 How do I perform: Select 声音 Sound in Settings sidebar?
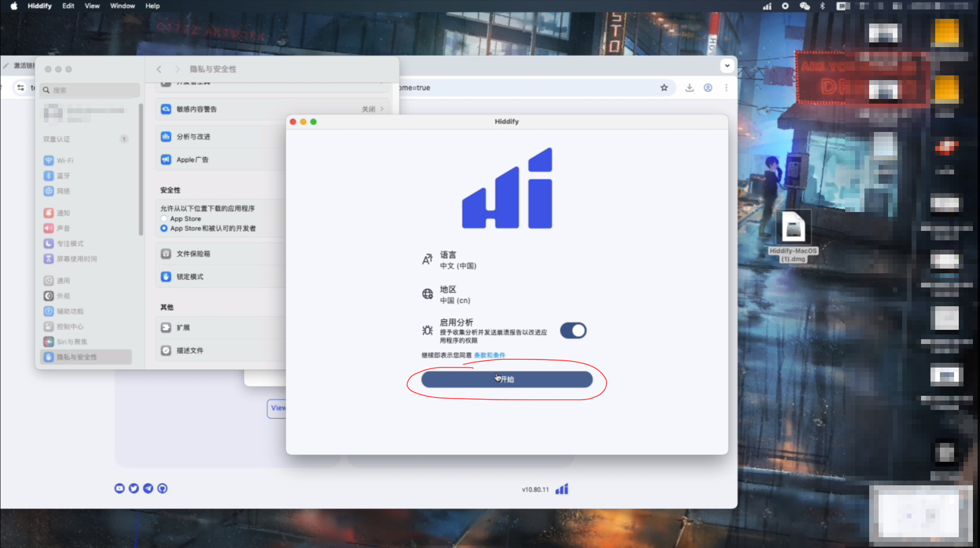tap(86, 228)
